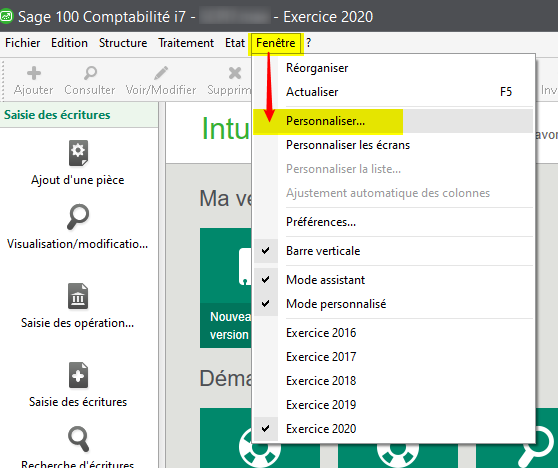Open Saisie des opérations bank icon
Image resolution: width=558 pixels, height=468 pixels.
[78, 296]
